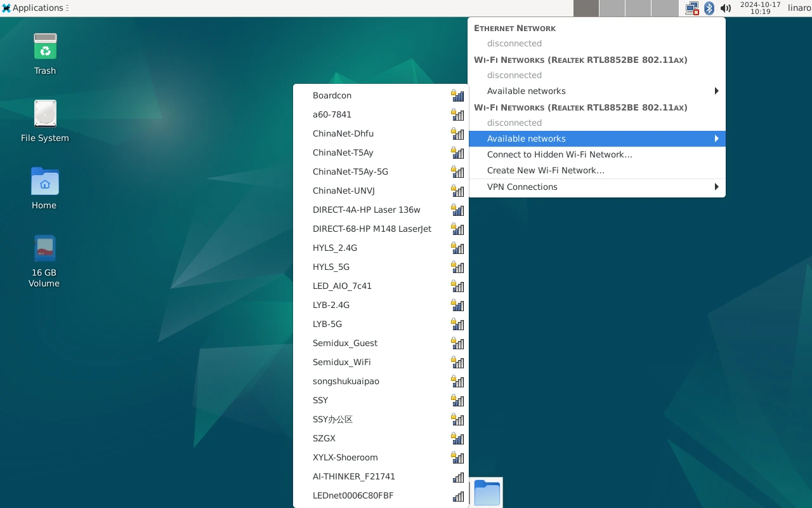
Task: Open the Applications menu
Action: coord(35,8)
